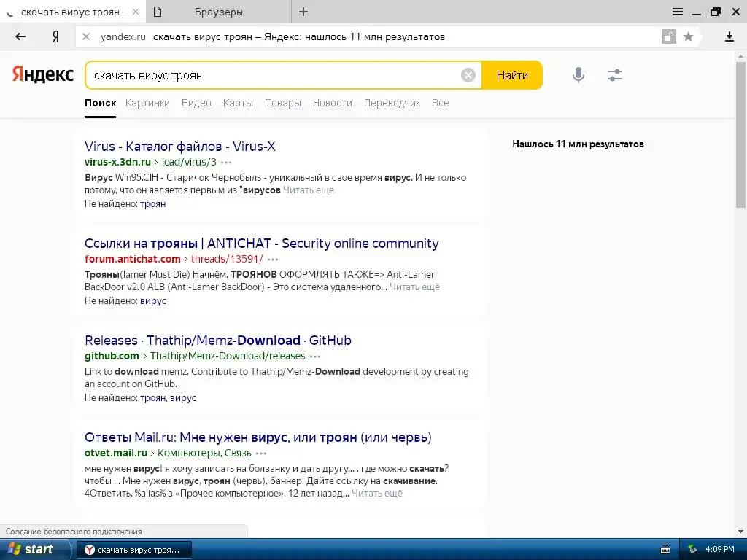This screenshot has width=747, height=560.
Task: Click 'Читать ещё' in the Virus-X result
Action: (x=309, y=190)
